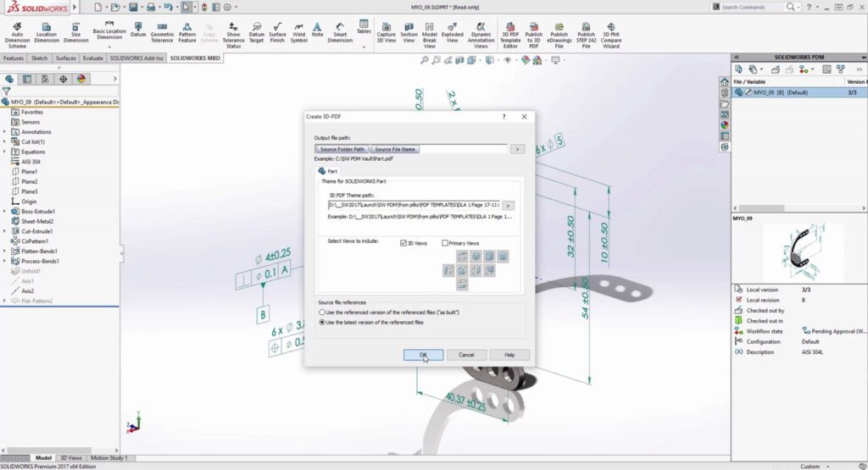Viewport: 868px width, 470px height.
Task: Check the Primary Views checkbox
Action: pos(444,243)
